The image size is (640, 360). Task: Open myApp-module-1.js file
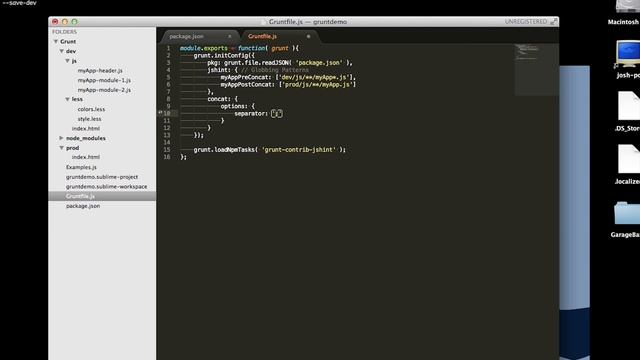(x=104, y=80)
